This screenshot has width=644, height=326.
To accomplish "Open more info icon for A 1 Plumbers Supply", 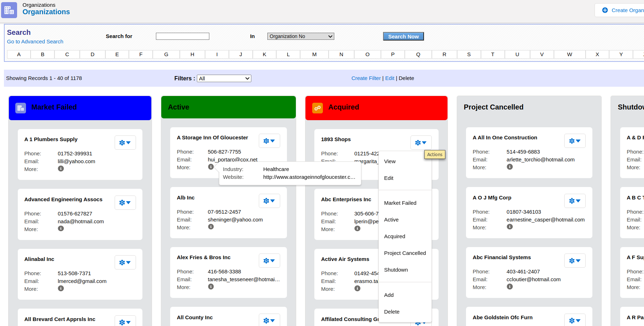I will pyautogui.click(x=61, y=169).
